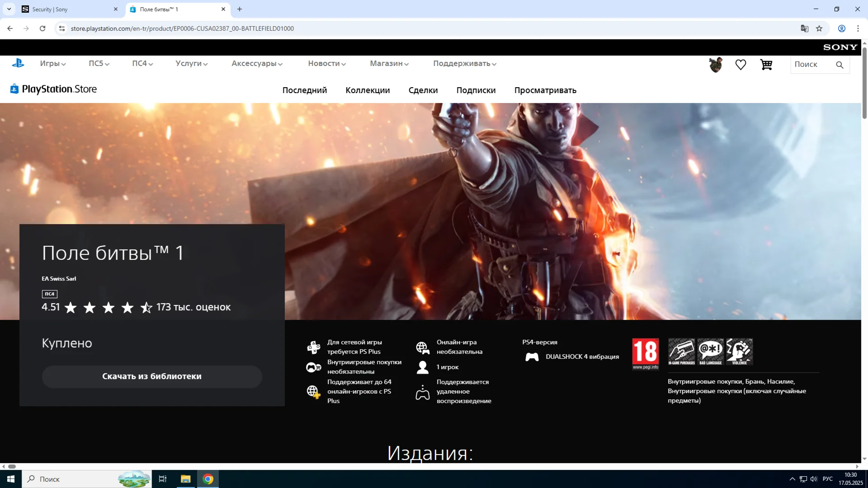
Task: Open the Коллекции store section
Action: (x=368, y=90)
